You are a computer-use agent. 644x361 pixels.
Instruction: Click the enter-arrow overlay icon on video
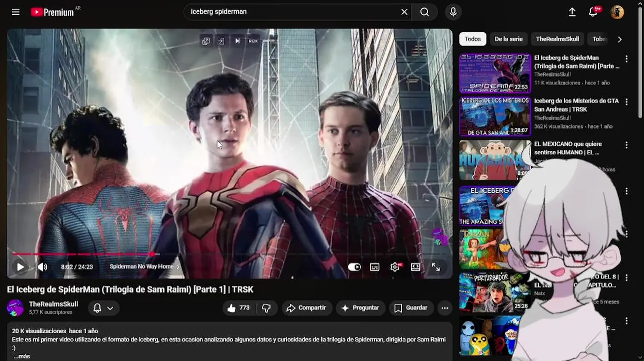point(221,41)
